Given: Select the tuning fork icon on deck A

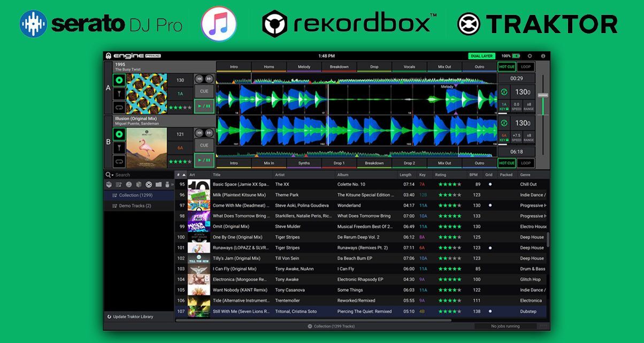Looking at the screenshot, I should 119,94.
